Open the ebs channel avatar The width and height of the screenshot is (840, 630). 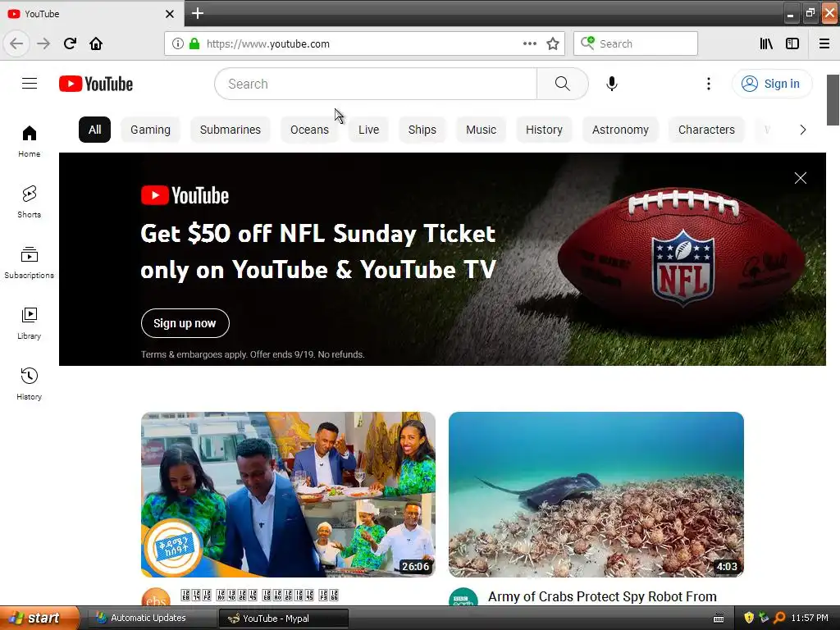156,598
